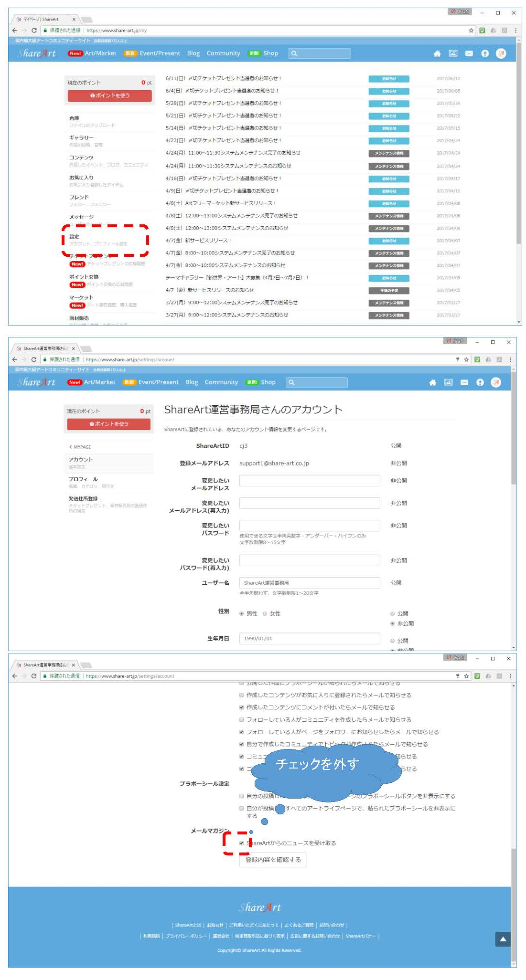Click the MYPAGE back link
The width and height of the screenshot is (526, 980).
point(80,447)
